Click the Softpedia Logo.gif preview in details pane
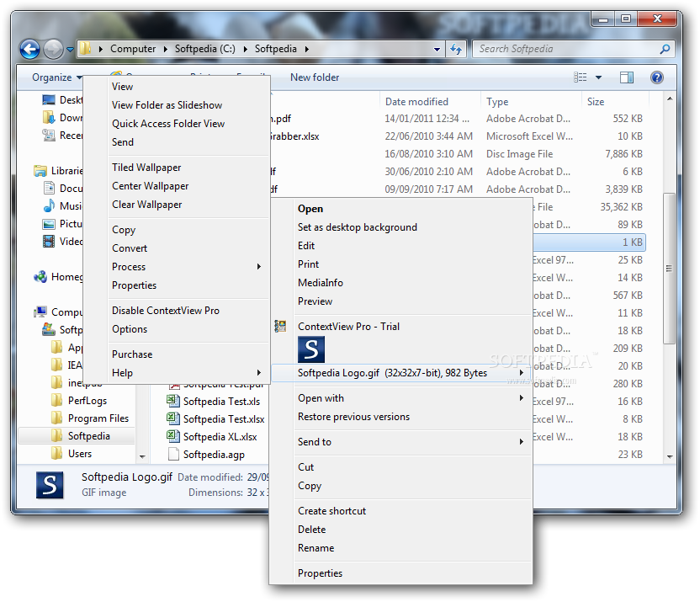This screenshot has height=602, width=700. coord(50,485)
